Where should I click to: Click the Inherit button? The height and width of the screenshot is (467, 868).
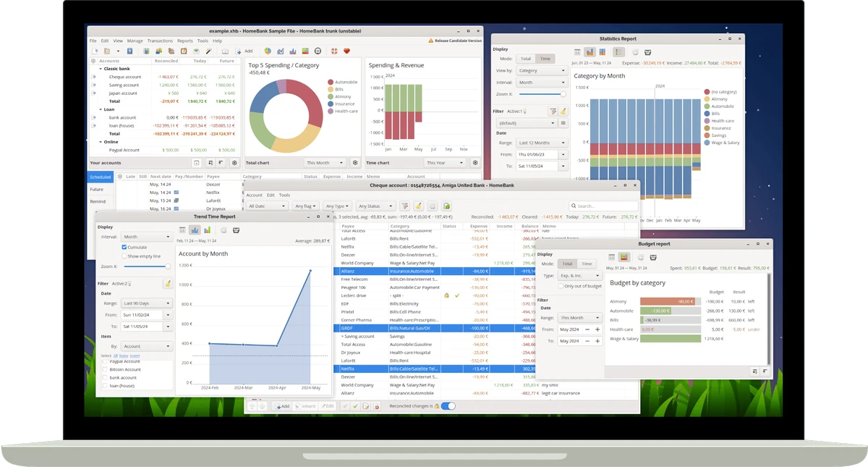point(306,406)
